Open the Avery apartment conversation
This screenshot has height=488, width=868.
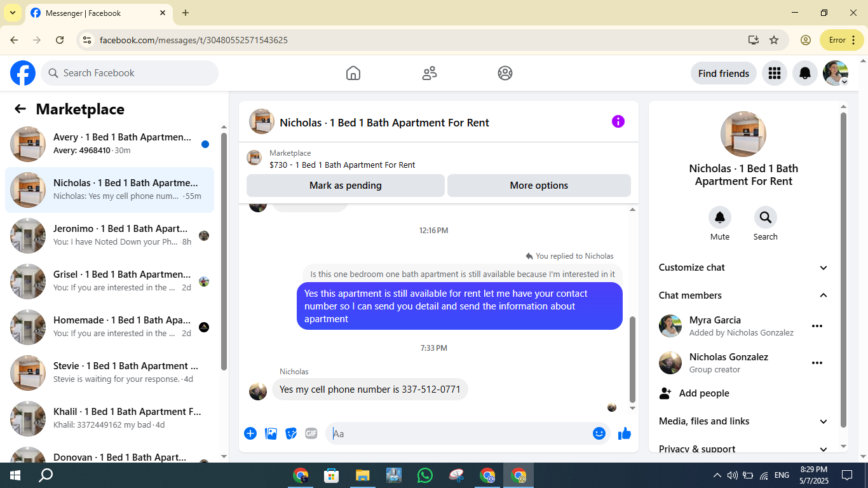109,144
